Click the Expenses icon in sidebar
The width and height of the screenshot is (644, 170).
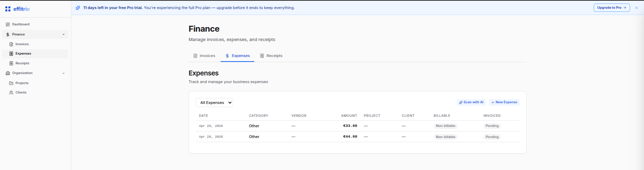[11, 54]
